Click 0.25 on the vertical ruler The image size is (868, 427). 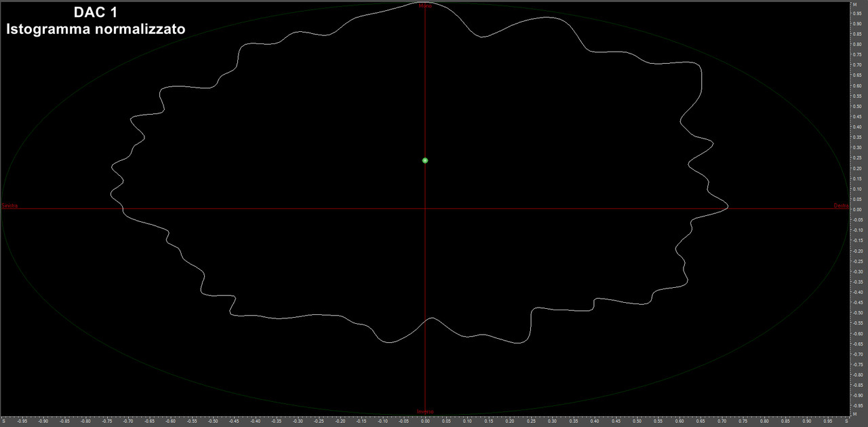click(858, 157)
